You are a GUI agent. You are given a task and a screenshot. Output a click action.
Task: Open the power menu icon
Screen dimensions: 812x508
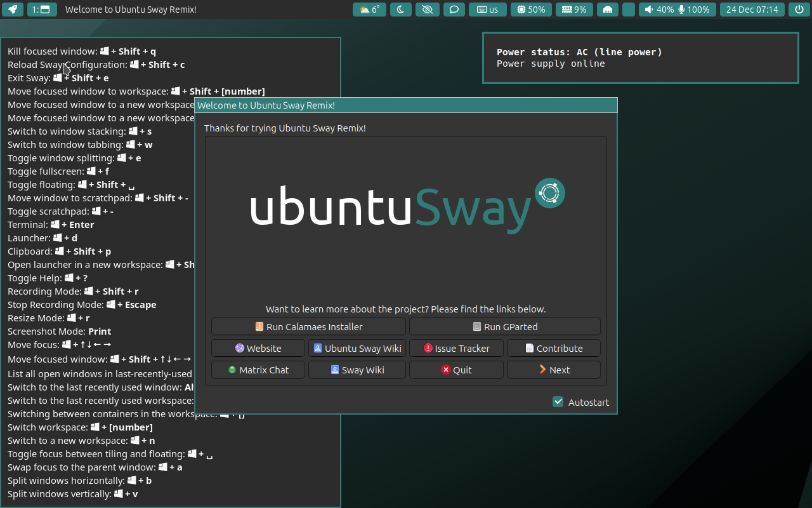(799, 10)
